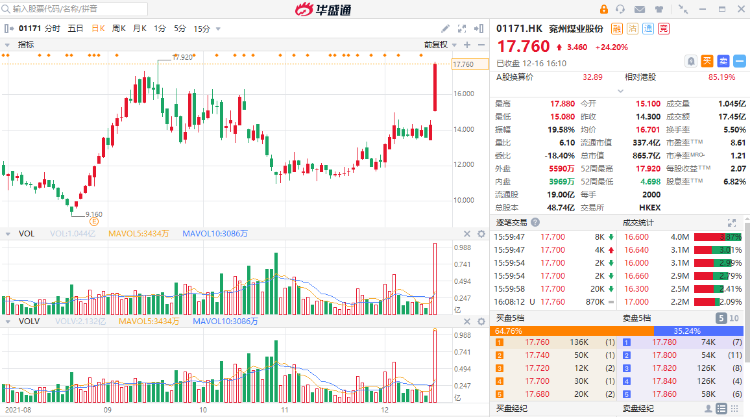The width and height of the screenshot is (750, 417).
Task: Open customer service headset icon
Action: [620, 9]
